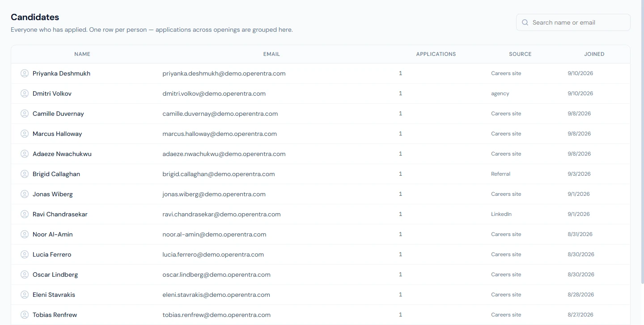
Task: Click email jonas.wiberg@demo.operentra.com
Action: (214, 194)
